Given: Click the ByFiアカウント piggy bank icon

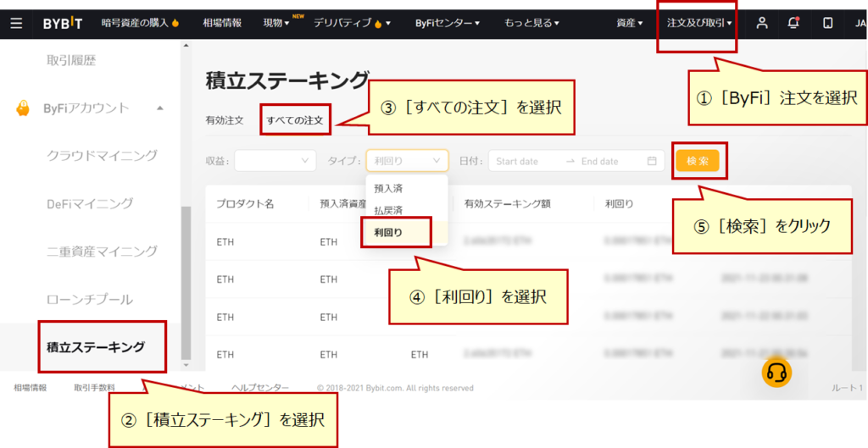Looking at the screenshot, I should coord(23,108).
